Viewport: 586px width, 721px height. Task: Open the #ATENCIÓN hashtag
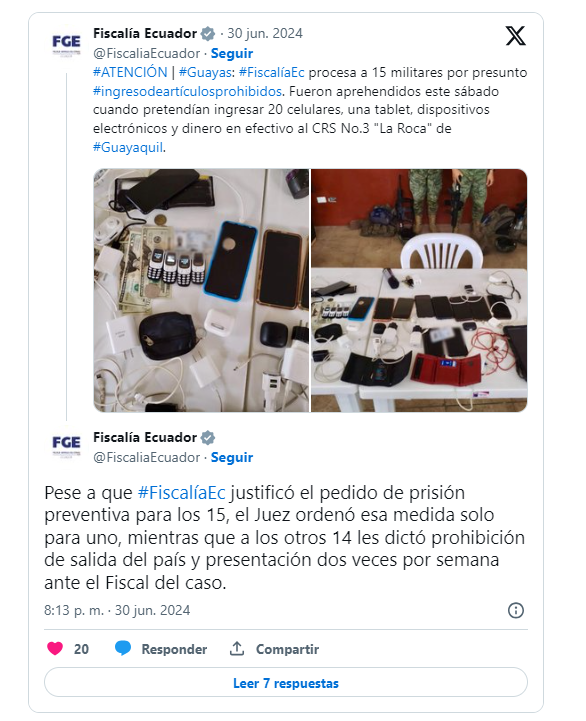pos(130,72)
